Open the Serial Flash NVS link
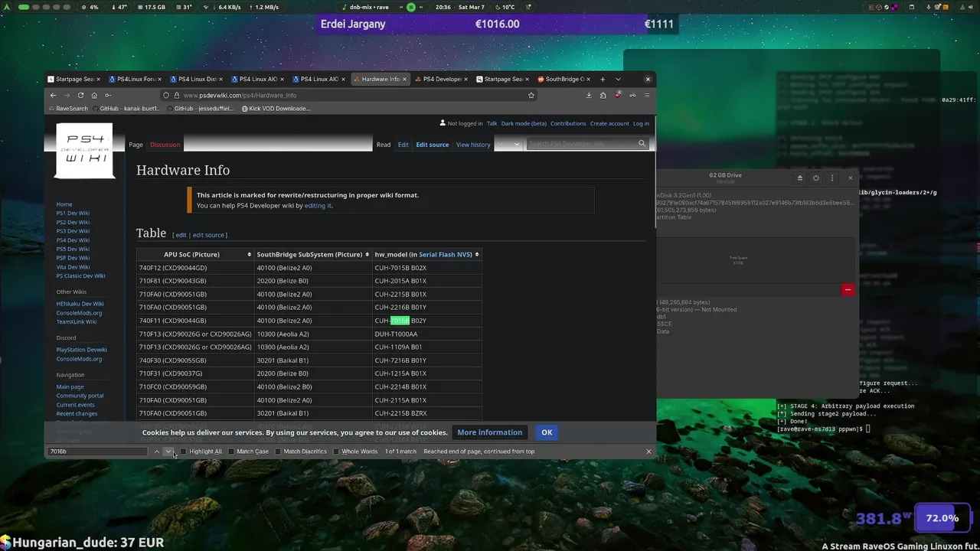Screen dimensions: 980x551 tap(446, 254)
